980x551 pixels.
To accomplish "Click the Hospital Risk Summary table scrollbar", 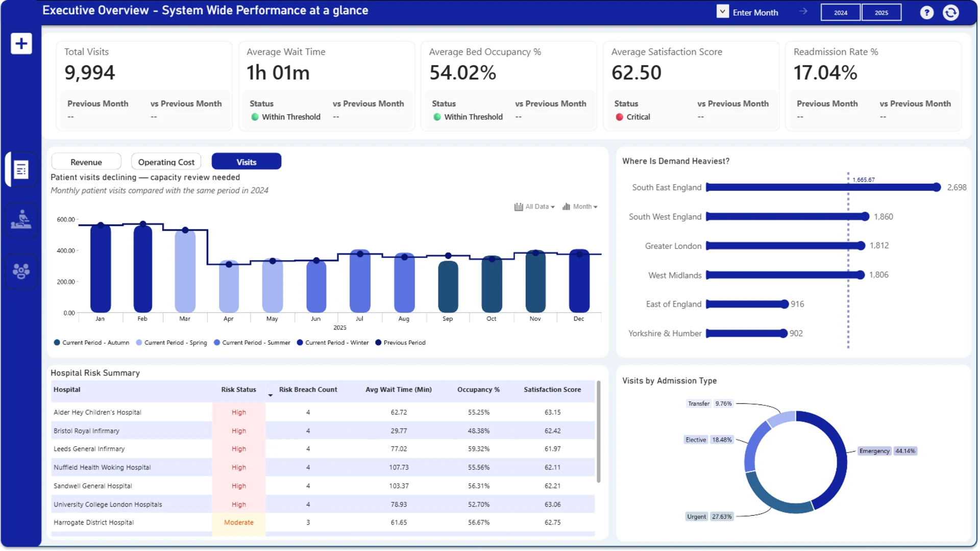I will [598, 432].
